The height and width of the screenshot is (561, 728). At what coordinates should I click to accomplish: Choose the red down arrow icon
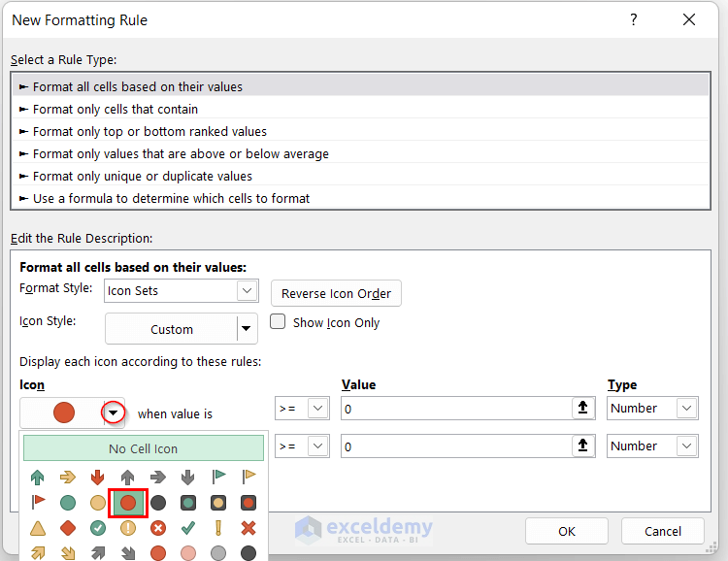(x=98, y=477)
